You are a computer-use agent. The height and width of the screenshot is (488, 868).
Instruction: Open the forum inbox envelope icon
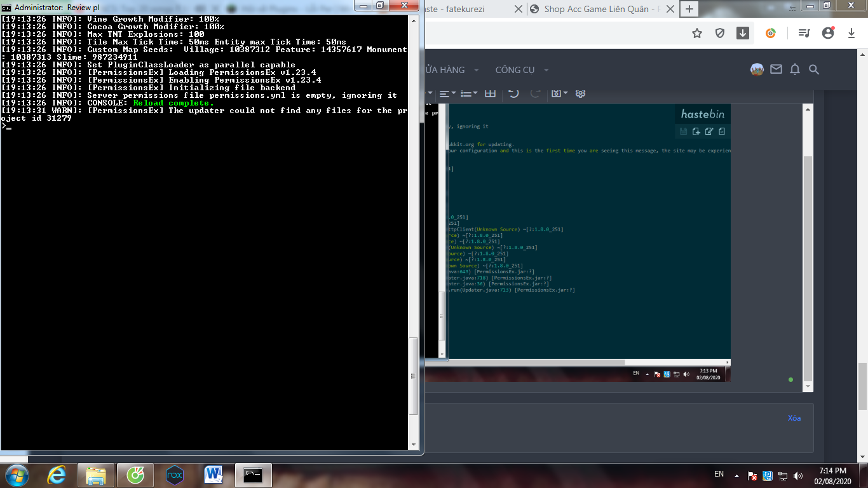tap(776, 69)
